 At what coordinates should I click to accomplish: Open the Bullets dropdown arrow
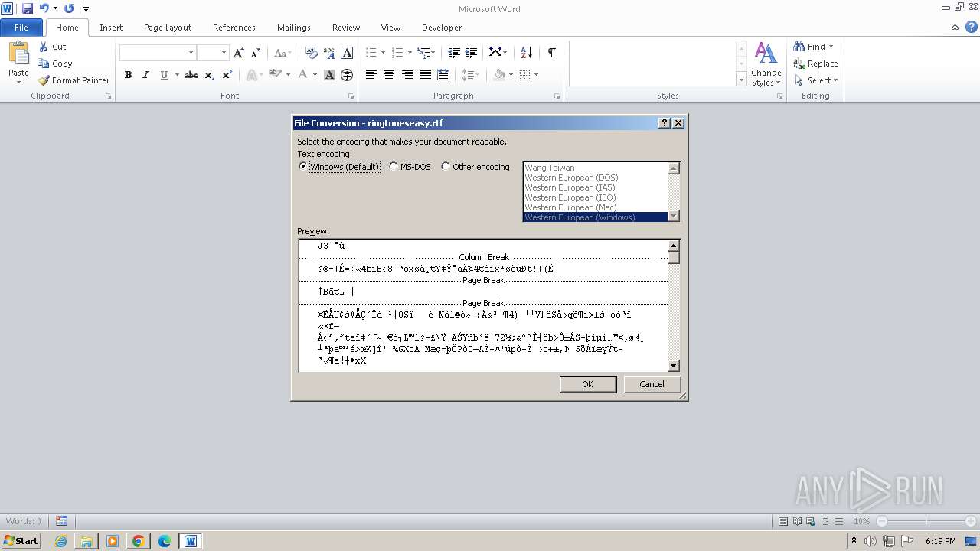coord(382,53)
